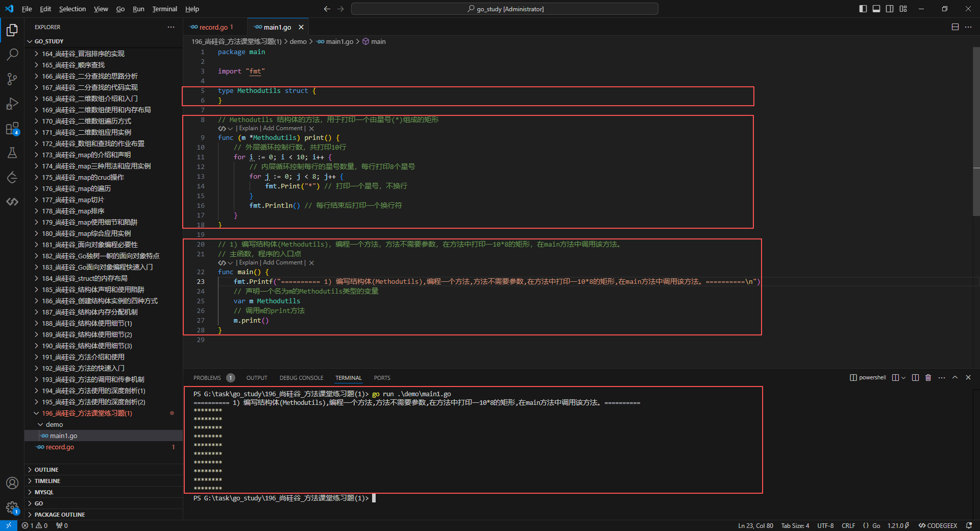Open the Terminal menu in the menu bar
This screenshot has width=980, height=531.
click(165, 9)
